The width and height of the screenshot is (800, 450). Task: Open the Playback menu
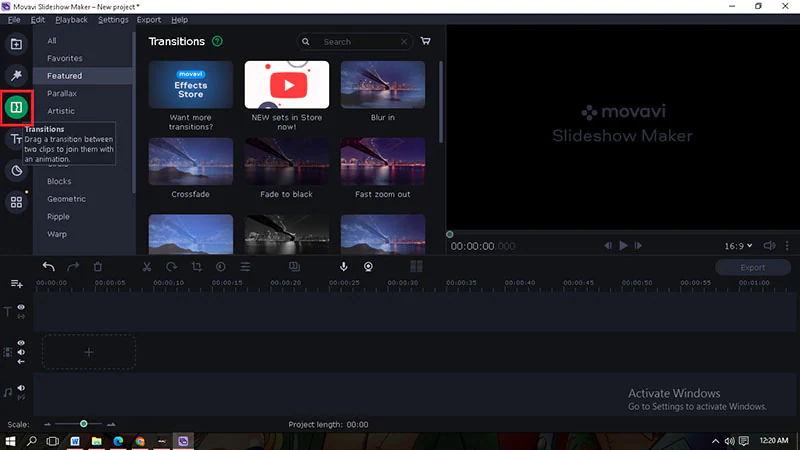coord(71,20)
